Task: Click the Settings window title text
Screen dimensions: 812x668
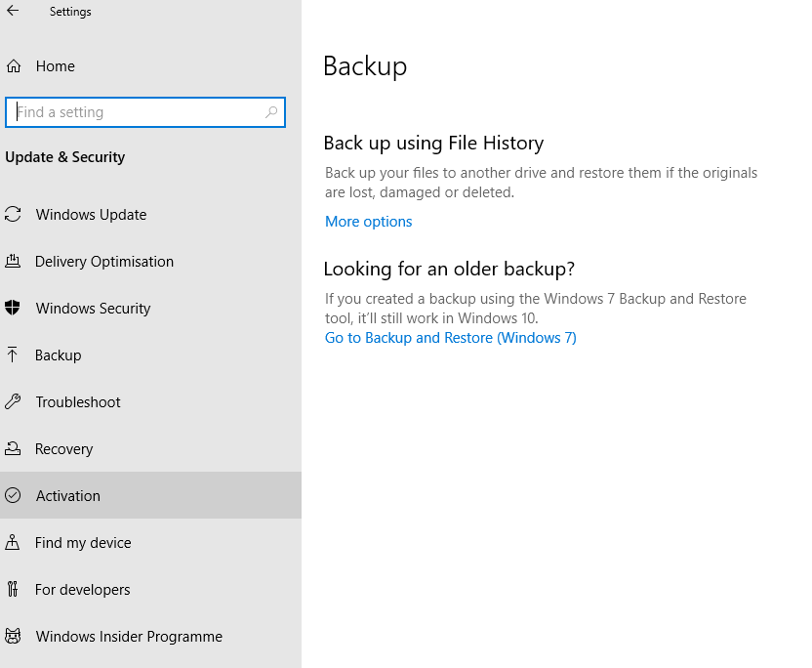Action: tap(70, 12)
